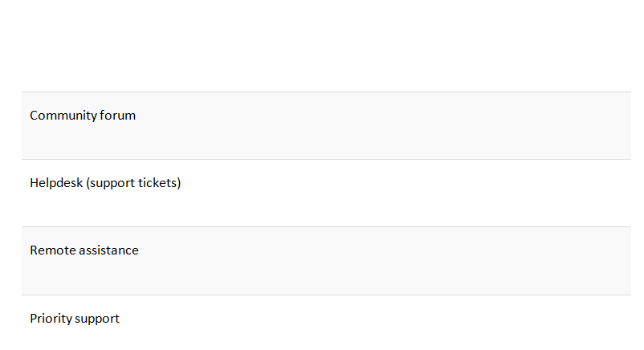Select the Helpdesk (support tickets) label
This screenshot has width=644, height=350.
pos(105,183)
